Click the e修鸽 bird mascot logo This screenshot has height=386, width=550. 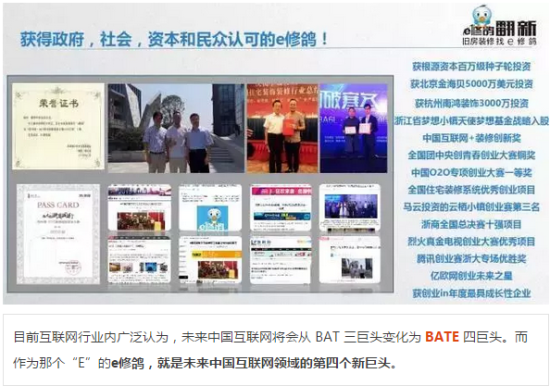[x=482, y=15]
